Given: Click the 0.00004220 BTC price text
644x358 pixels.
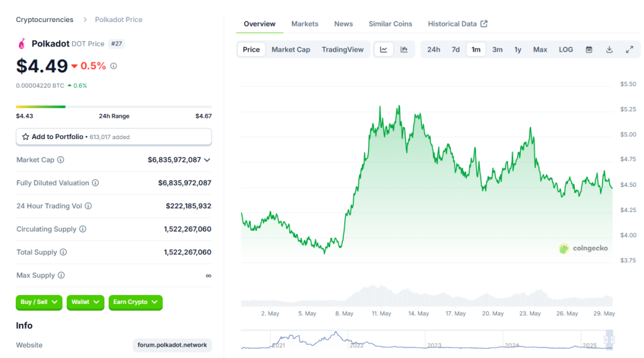Looking at the screenshot, I should coord(40,86).
